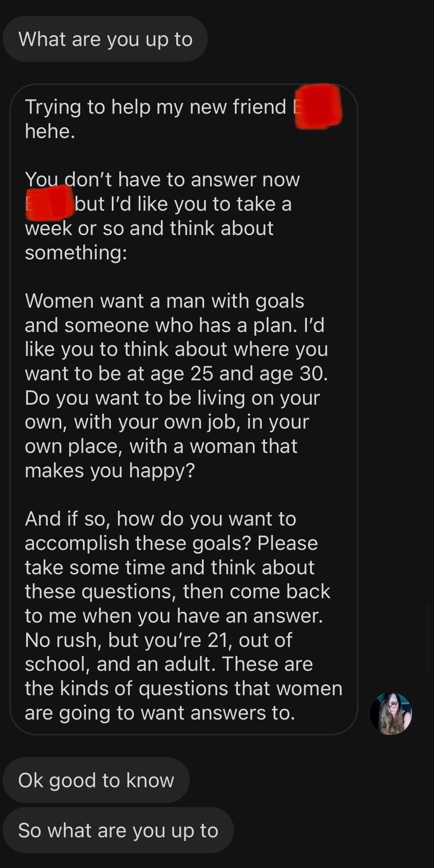
Task: Click the red redaction mark after "new friend"
Action: pyautogui.click(x=318, y=106)
